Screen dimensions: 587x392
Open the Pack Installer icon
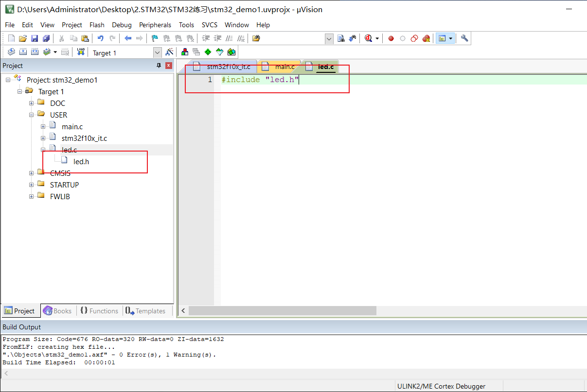click(231, 52)
